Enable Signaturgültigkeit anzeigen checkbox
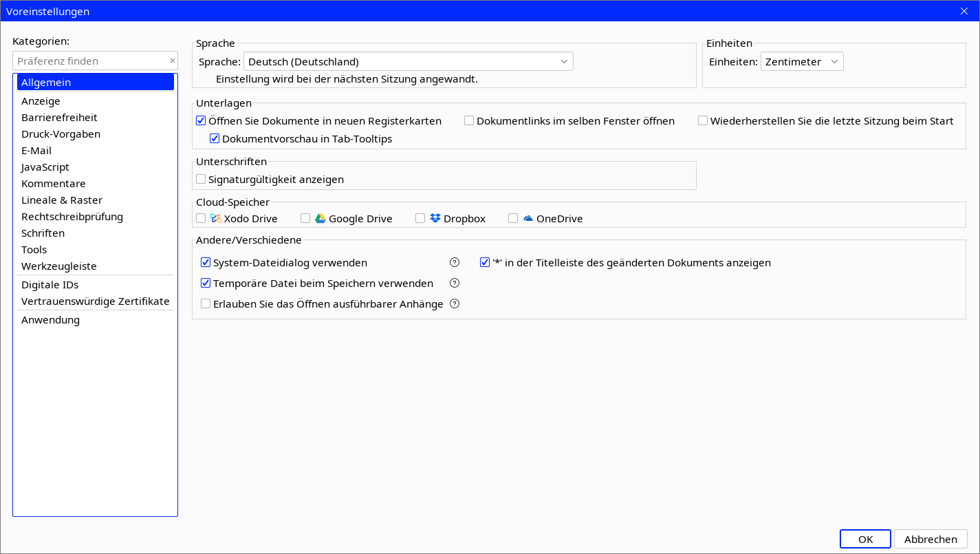 201,179
